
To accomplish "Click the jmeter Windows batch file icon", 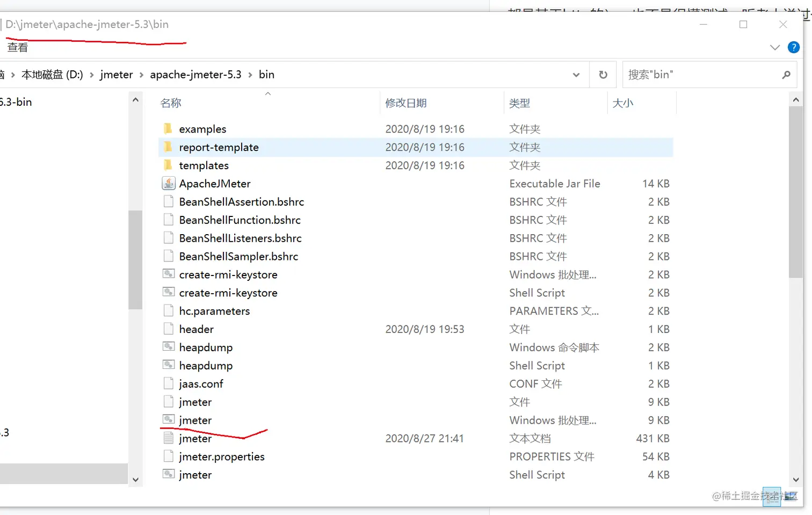I will [x=169, y=420].
